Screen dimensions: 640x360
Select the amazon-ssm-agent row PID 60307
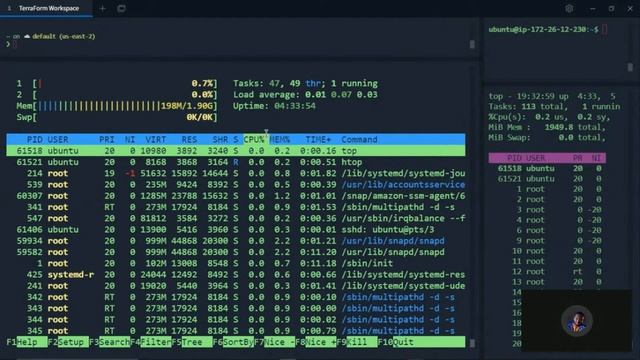pos(236,196)
